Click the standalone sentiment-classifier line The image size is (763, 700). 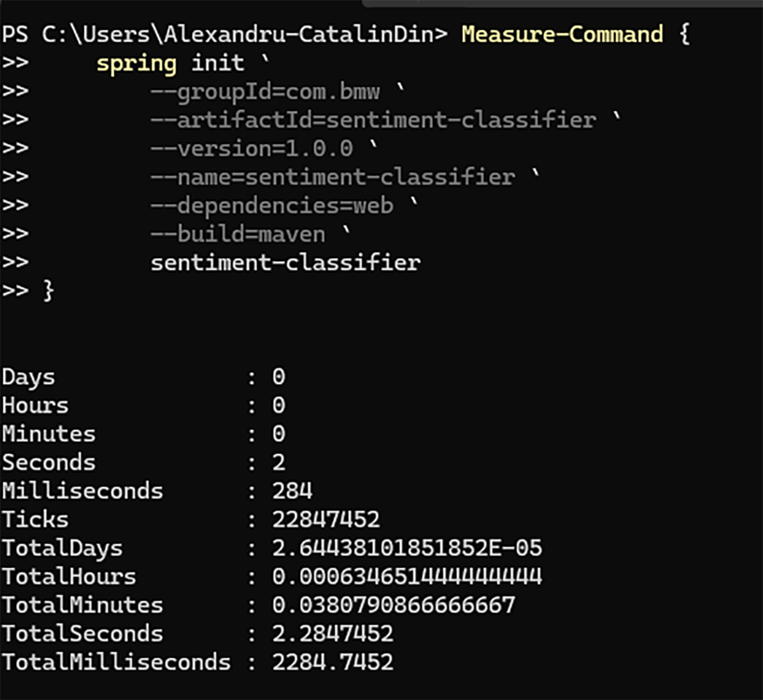(285, 263)
